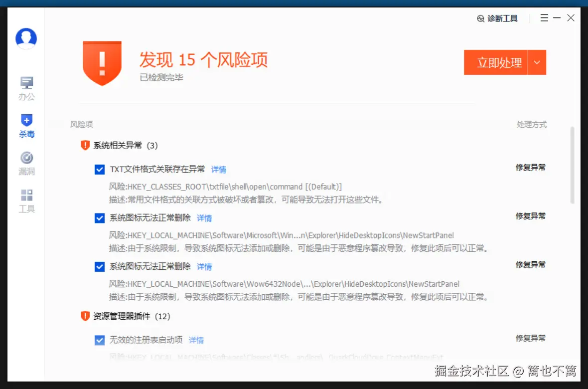Screen dimensions: 588x389
Task: Click 修复异常 for the Wow6432Node item
Action: pyautogui.click(x=530, y=265)
